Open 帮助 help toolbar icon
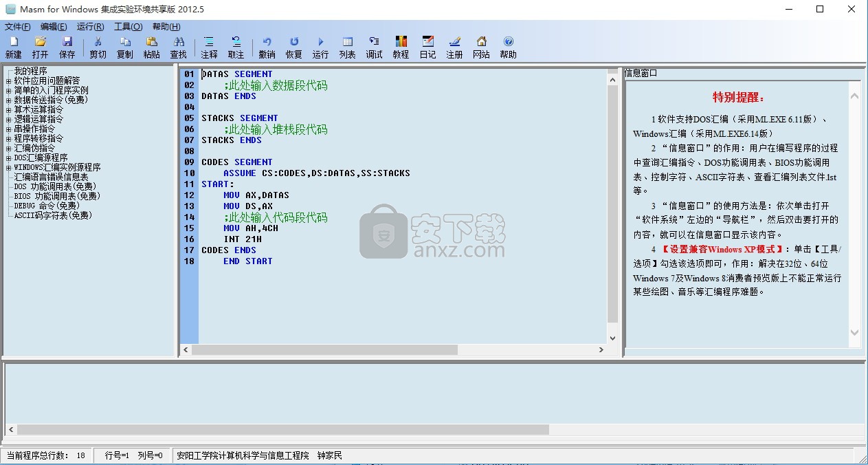This screenshot has width=868, height=465. click(x=508, y=47)
